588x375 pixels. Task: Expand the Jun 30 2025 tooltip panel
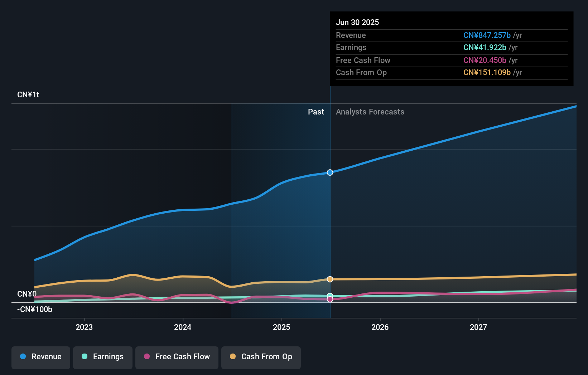click(x=357, y=22)
